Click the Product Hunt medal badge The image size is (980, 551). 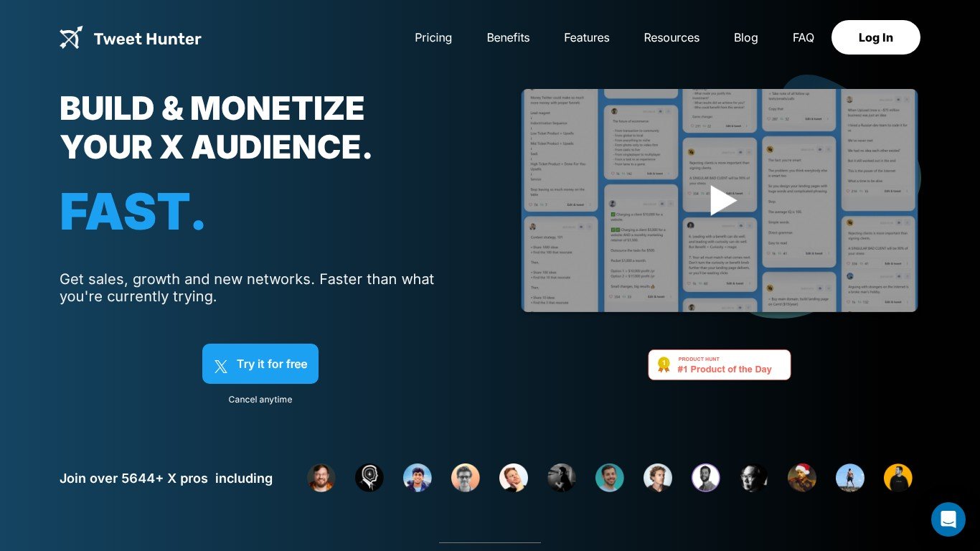664,364
